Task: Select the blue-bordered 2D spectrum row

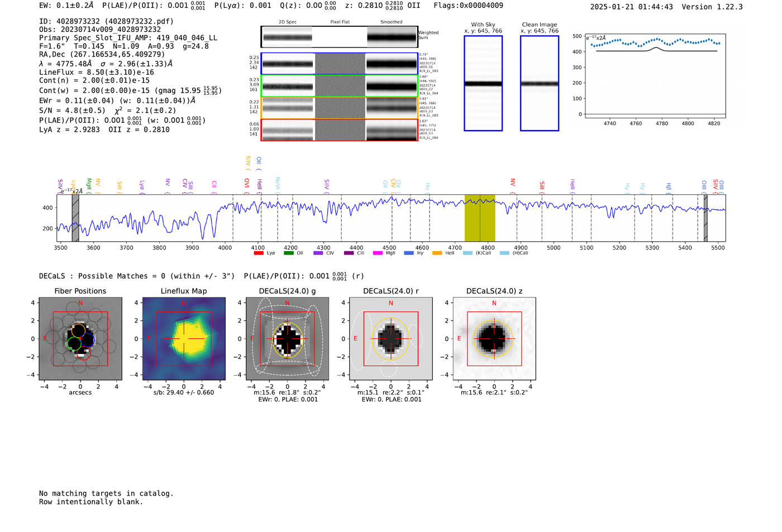Action: click(x=339, y=64)
